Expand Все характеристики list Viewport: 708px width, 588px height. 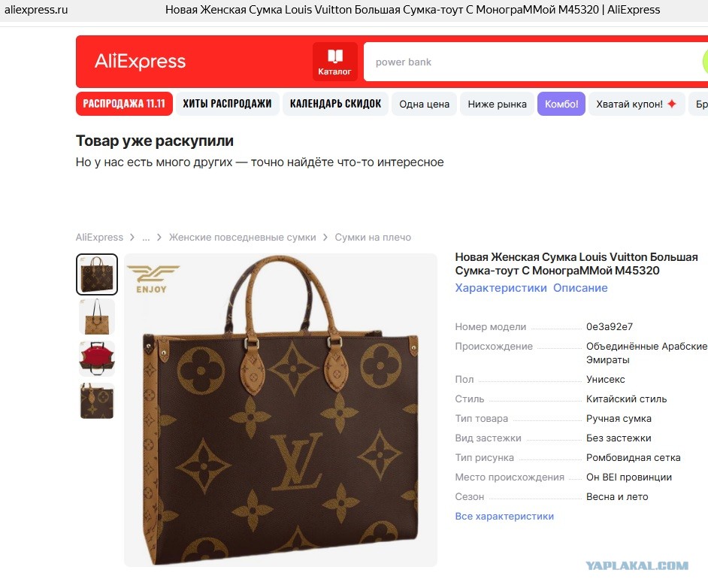point(504,517)
